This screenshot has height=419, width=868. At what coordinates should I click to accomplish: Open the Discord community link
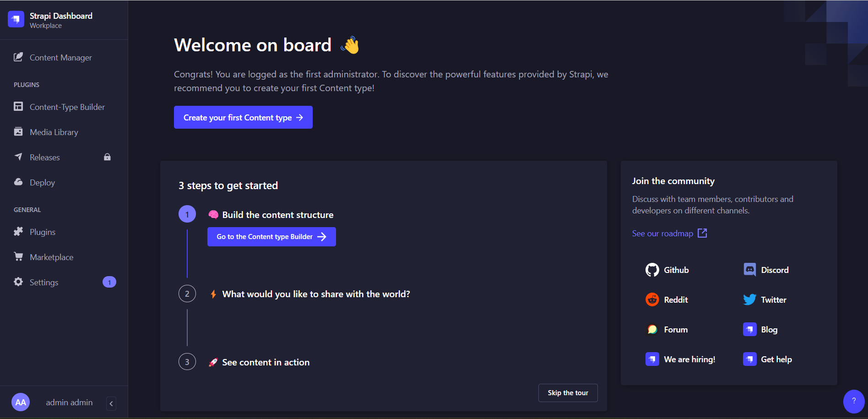(x=766, y=270)
